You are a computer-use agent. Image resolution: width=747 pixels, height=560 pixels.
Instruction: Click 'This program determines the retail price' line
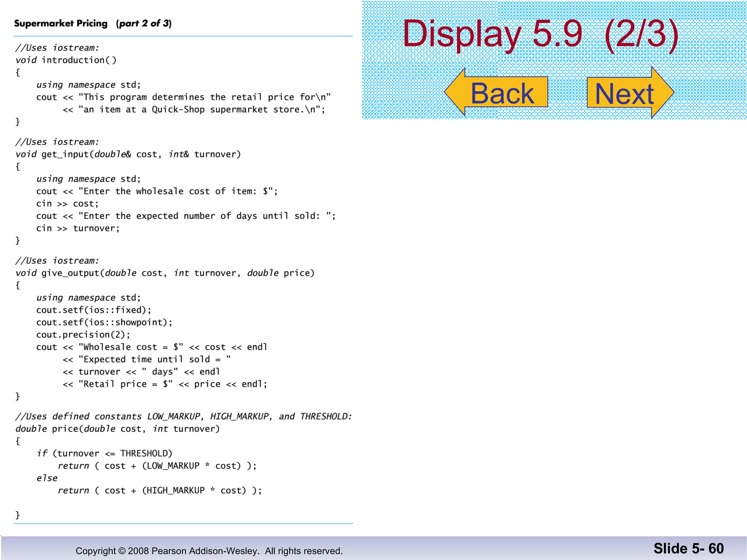tap(183, 97)
